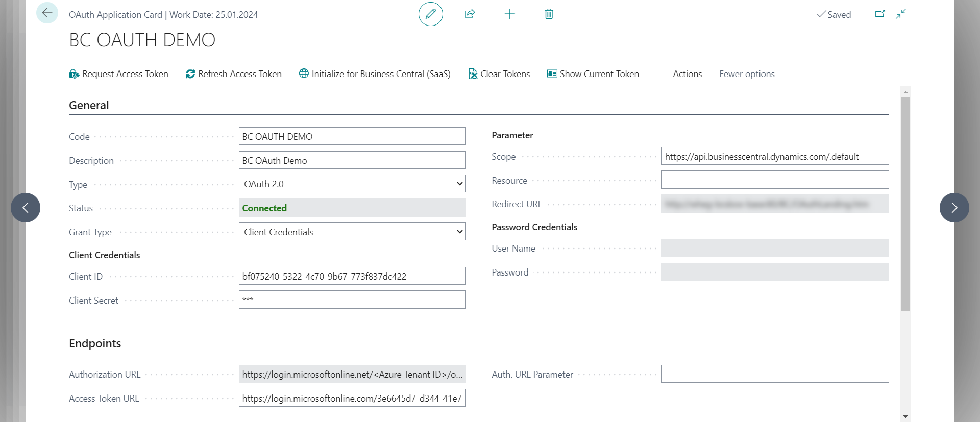Click the trash delete icon
980x422 pixels.
pyautogui.click(x=549, y=14)
